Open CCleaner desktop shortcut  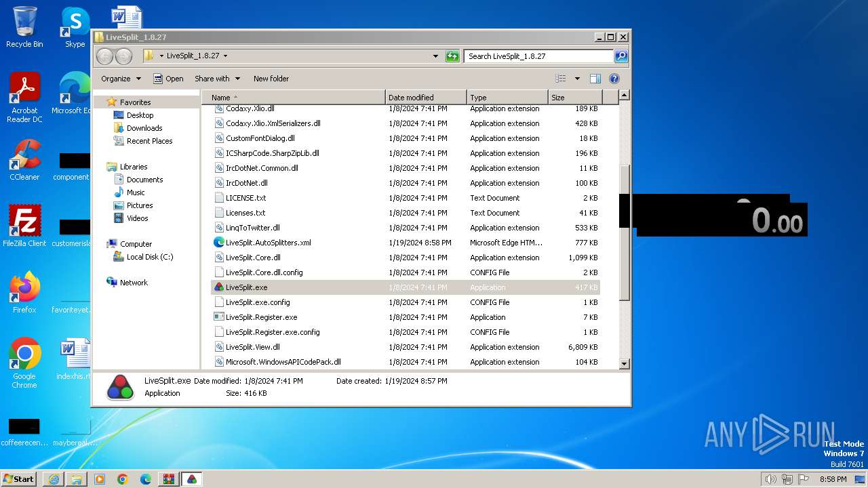[x=24, y=160]
